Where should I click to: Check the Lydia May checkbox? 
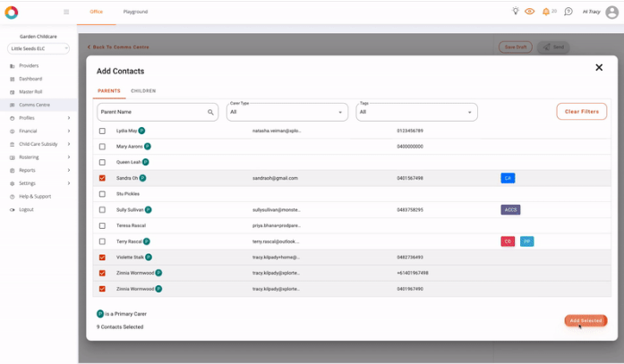[102, 131]
